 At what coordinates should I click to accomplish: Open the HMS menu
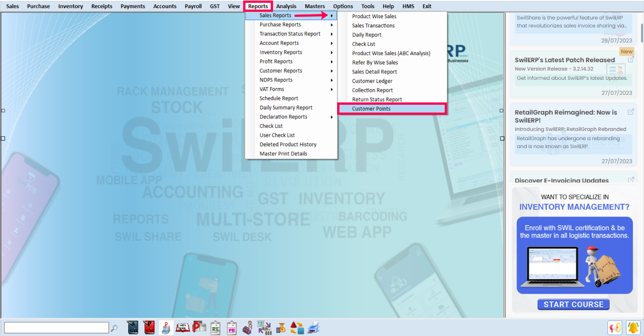pyautogui.click(x=408, y=6)
